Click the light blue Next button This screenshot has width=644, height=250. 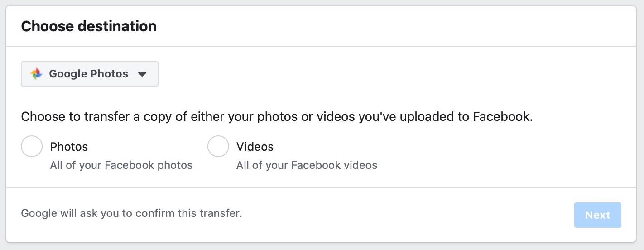598,215
